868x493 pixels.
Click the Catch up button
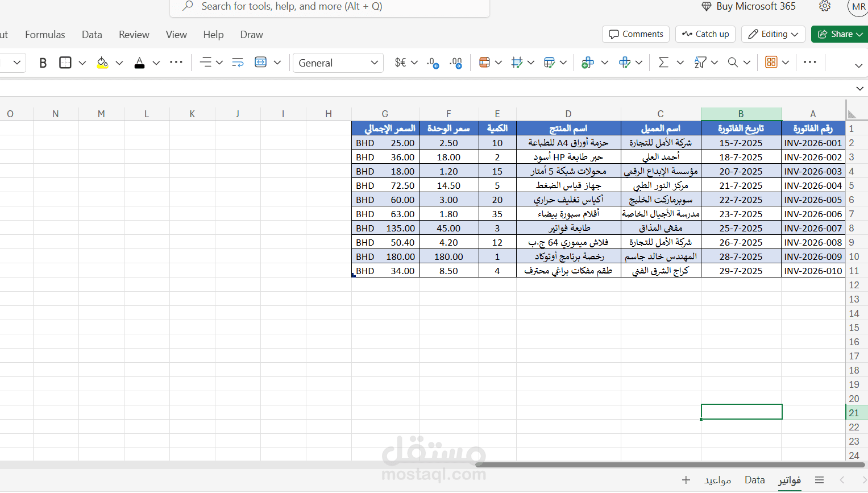tap(705, 34)
